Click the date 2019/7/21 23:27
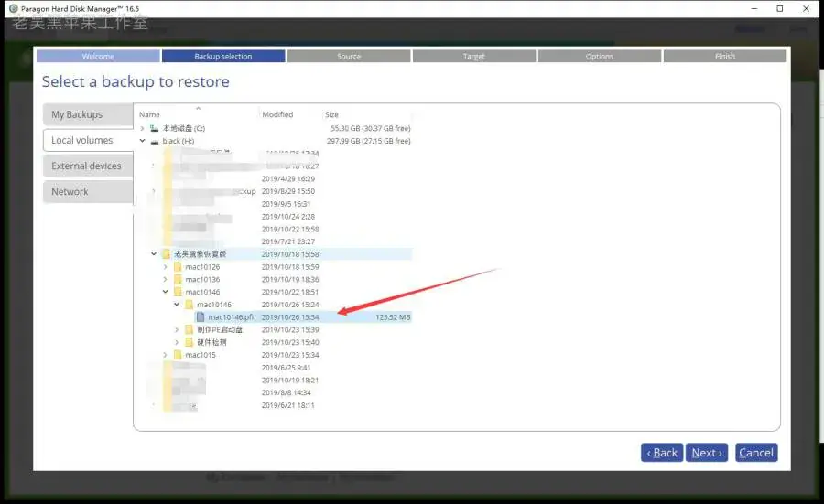 click(x=288, y=241)
